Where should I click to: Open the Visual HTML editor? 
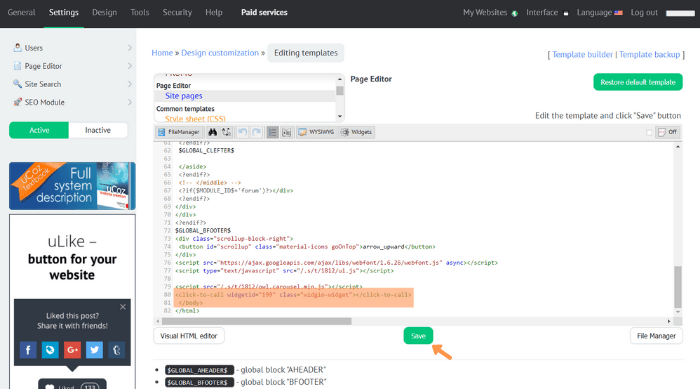point(189,336)
